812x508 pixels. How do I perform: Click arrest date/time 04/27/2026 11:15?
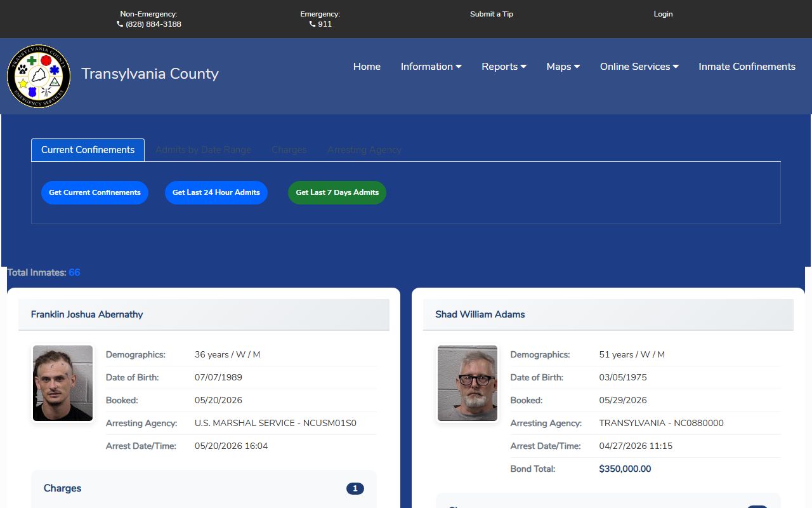tap(636, 446)
